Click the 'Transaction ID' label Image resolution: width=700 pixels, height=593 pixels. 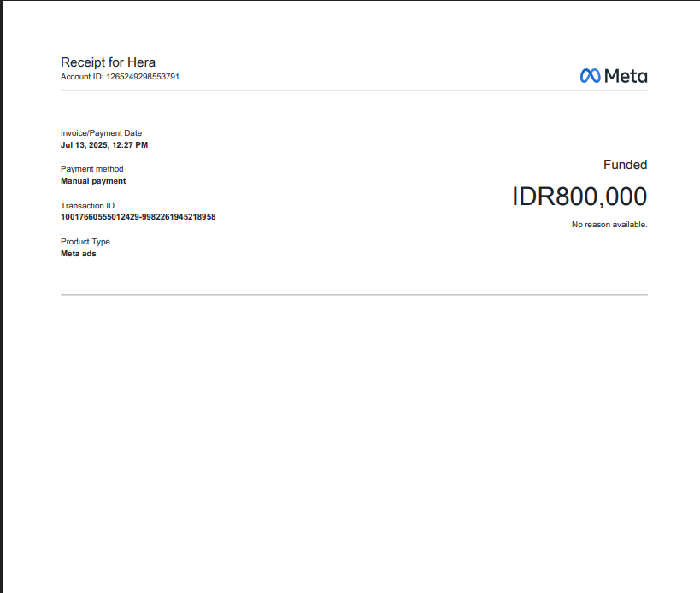pyautogui.click(x=87, y=206)
